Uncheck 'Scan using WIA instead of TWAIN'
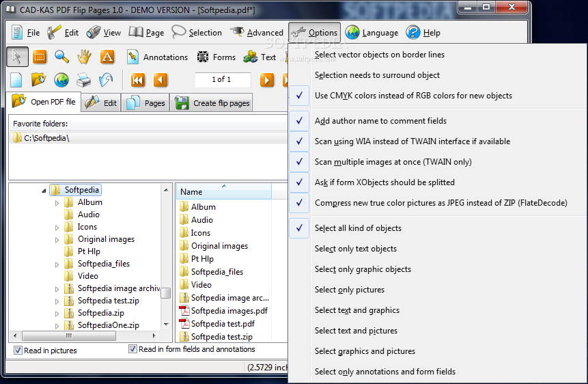The height and width of the screenshot is (384, 588). click(x=437, y=141)
